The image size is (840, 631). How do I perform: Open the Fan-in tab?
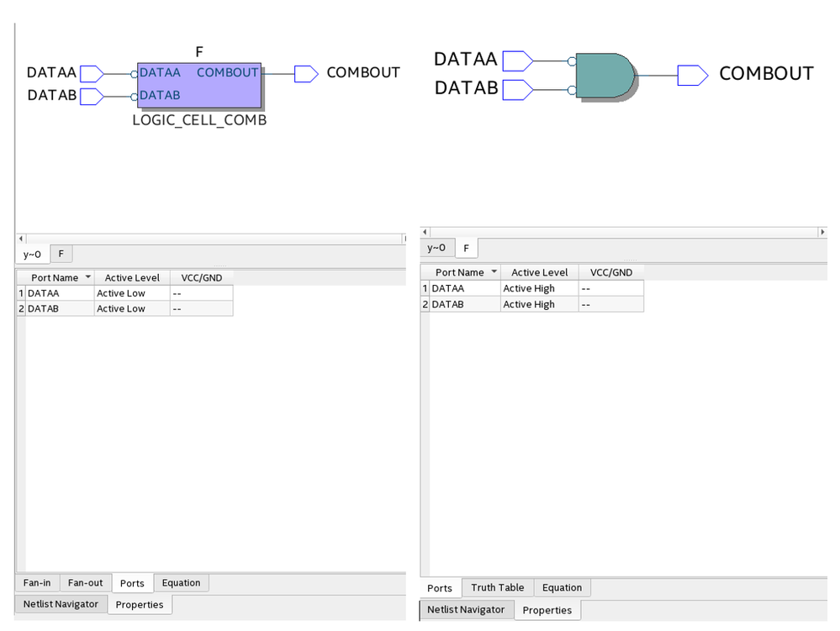37,582
